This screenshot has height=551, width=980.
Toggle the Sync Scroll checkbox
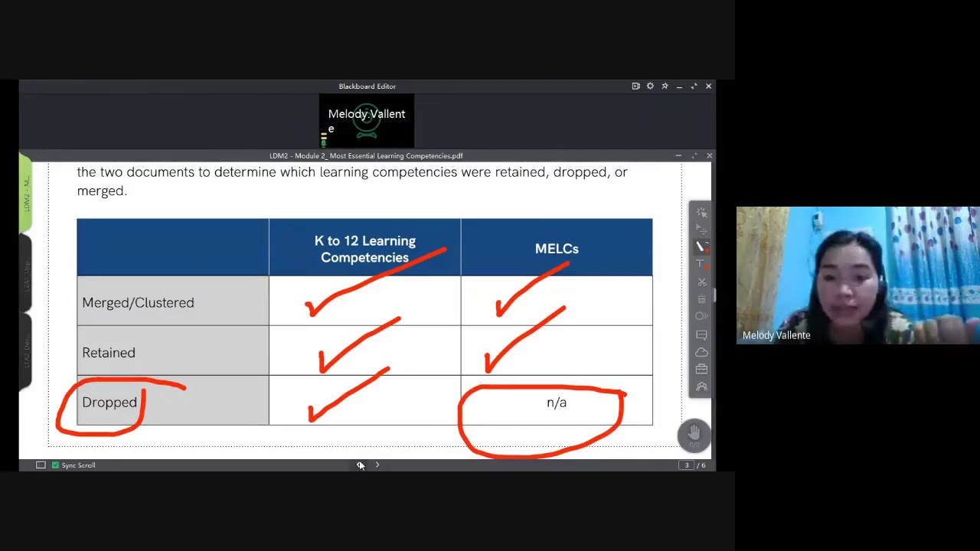click(x=55, y=465)
